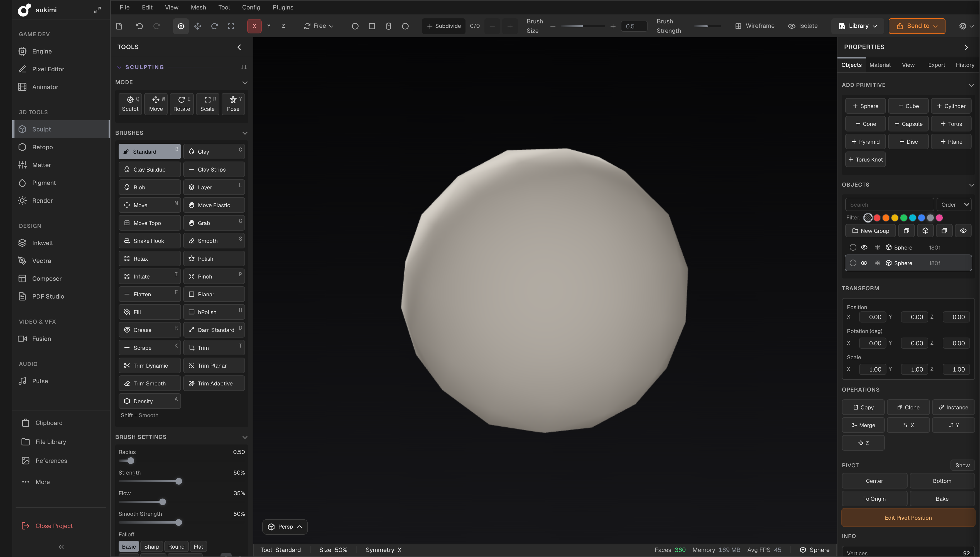Click the scale frame icon in top toolbar
Image resolution: width=980 pixels, height=557 pixels.
coord(231,26)
